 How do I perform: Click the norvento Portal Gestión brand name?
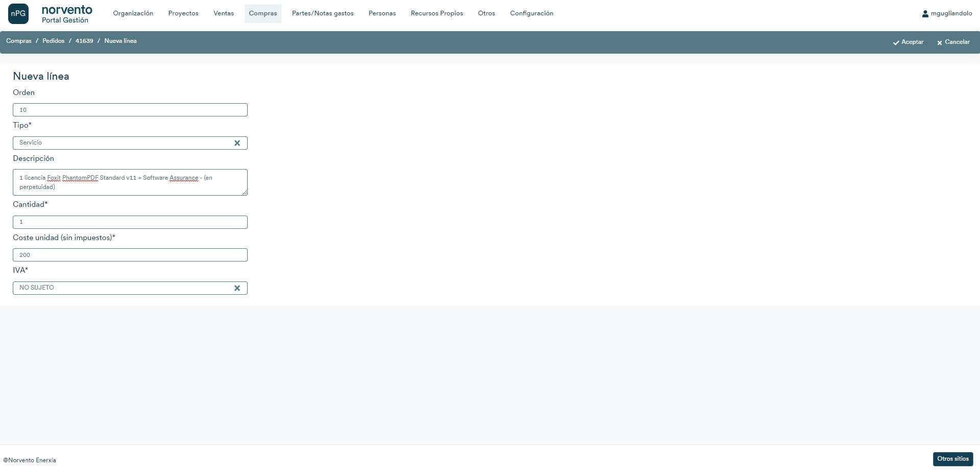pos(67,14)
